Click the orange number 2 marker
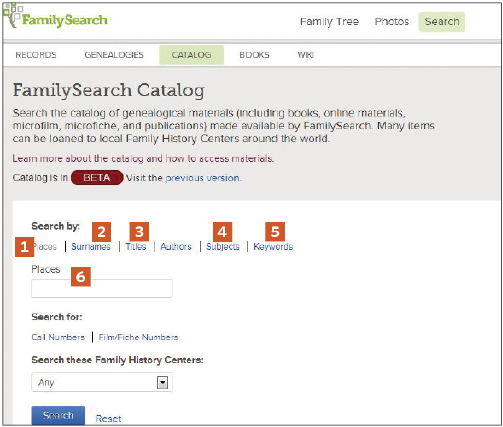Image resolution: width=503 pixels, height=427 pixels. click(x=102, y=232)
